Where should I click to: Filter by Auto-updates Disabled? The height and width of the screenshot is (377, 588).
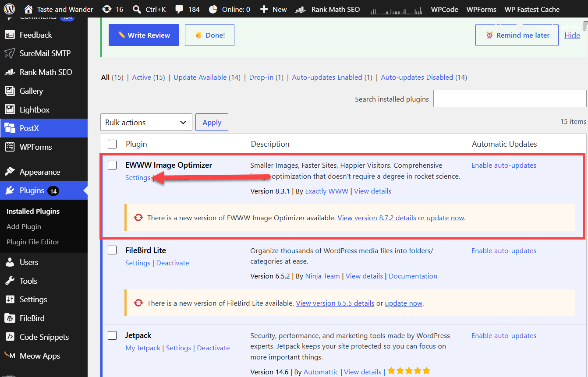point(417,78)
